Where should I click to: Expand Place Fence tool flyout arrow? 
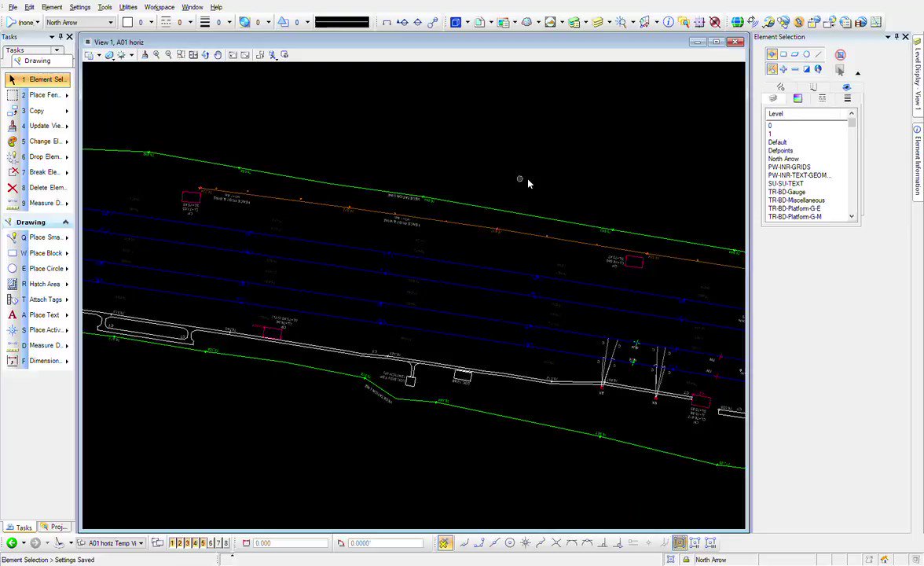(67, 95)
